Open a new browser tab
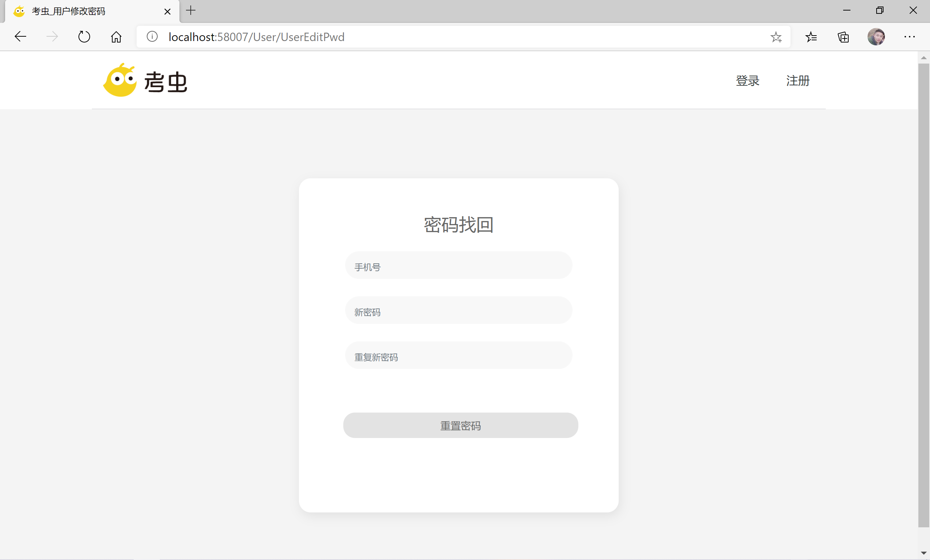930x560 pixels. point(191,11)
